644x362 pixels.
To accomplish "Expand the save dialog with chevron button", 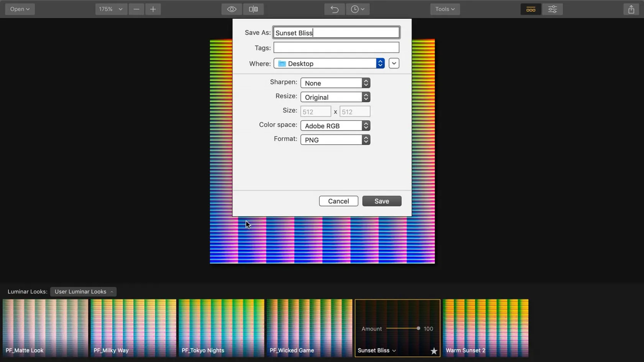I will 394,64.
